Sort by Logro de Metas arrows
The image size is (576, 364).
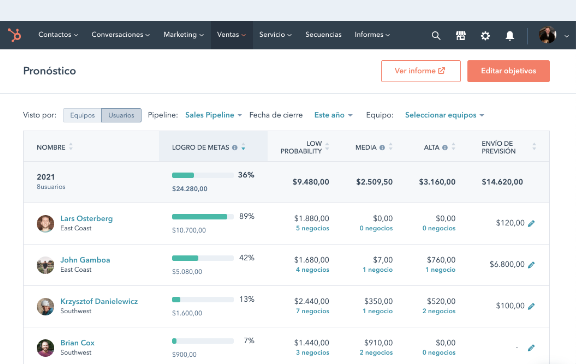(x=243, y=147)
